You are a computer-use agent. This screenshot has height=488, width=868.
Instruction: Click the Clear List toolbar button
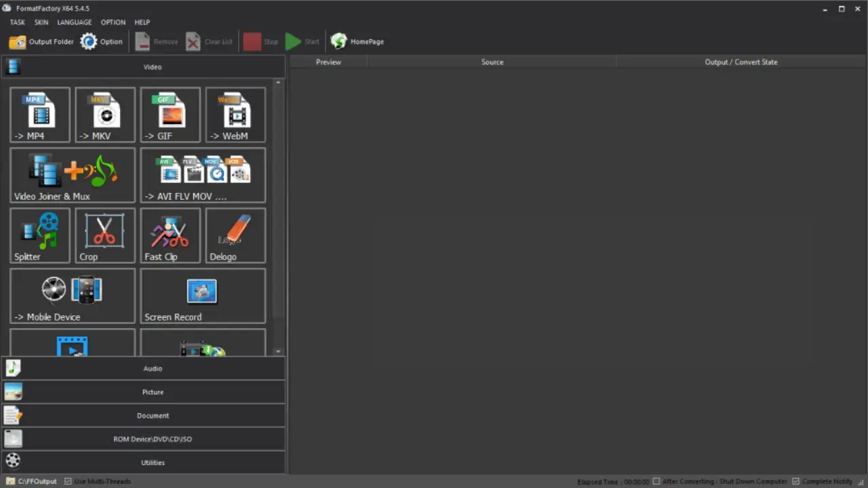210,42
